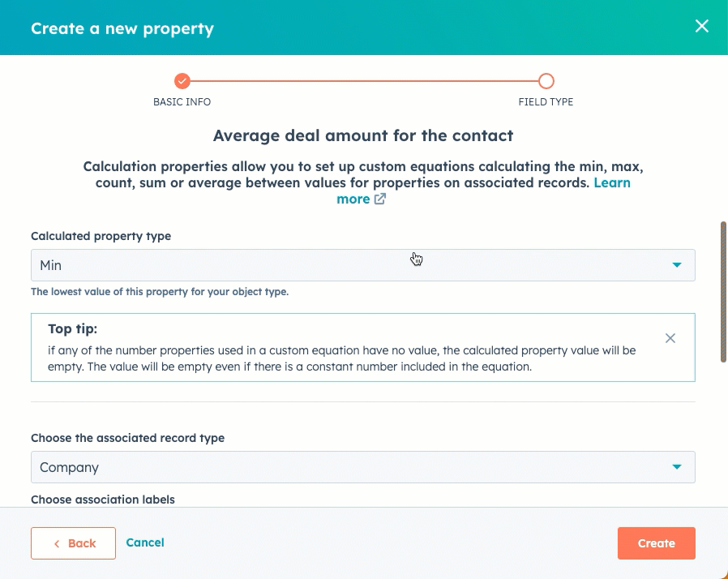Image resolution: width=728 pixels, height=579 pixels.
Task: Click the dropdown caret on the Company field
Action: pyautogui.click(x=677, y=467)
